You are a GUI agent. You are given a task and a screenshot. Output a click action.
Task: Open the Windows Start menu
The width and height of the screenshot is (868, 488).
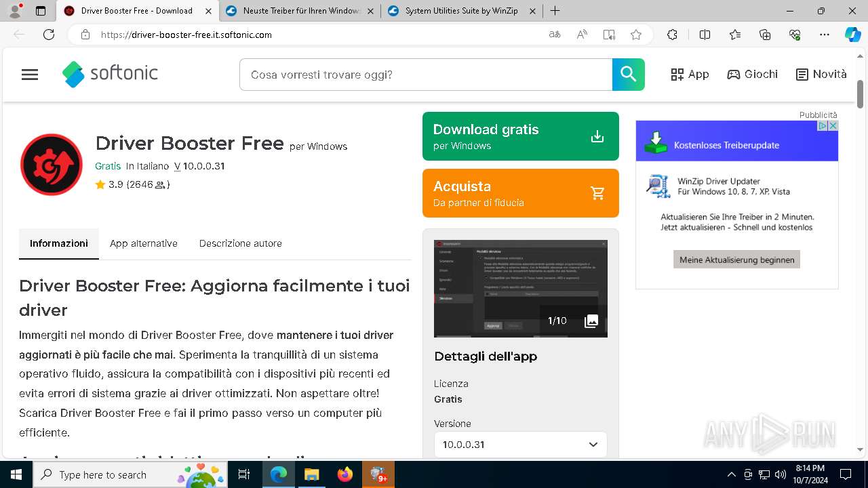pos(16,474)
